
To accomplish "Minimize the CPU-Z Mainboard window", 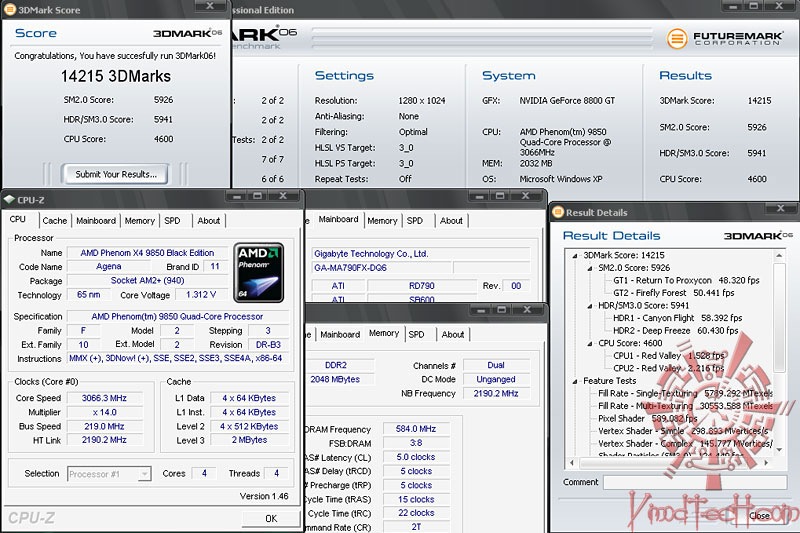I will 479,196.
